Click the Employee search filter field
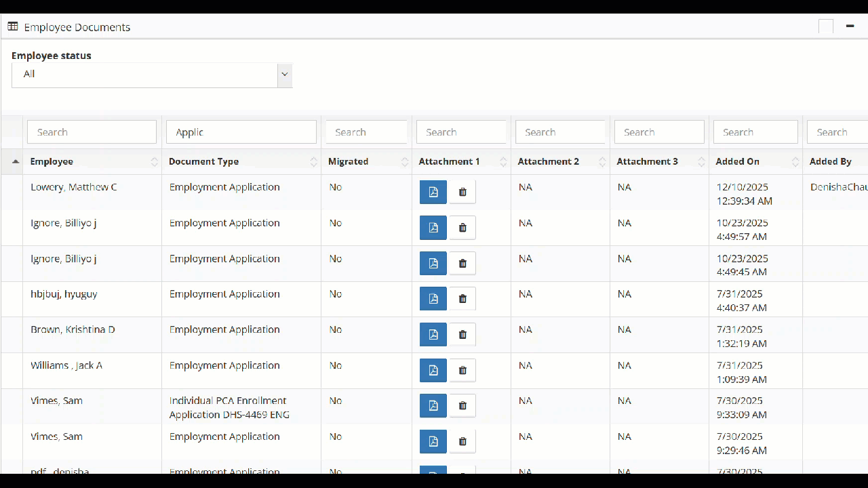868x488 pixels. (92, 132)
